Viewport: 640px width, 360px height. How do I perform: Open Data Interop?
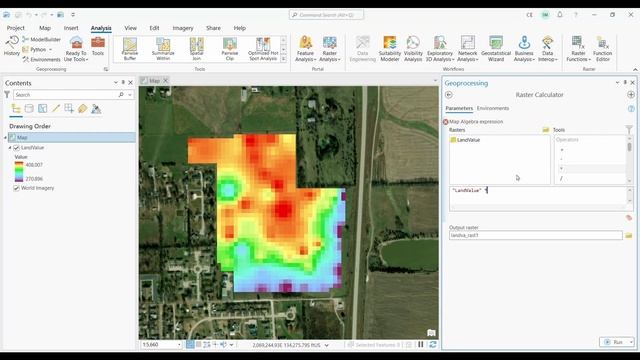click(x=547, y=49)
